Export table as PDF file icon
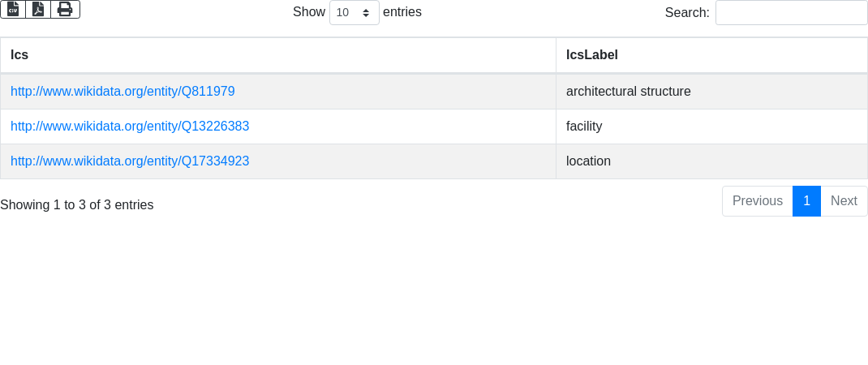 (38, 10)
